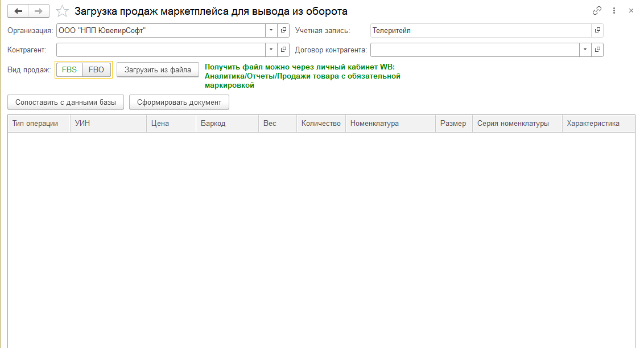The height and width of the screenshot is (348, 644).
Task: Add form to favorites with star icon
Action: click(62, 11)
